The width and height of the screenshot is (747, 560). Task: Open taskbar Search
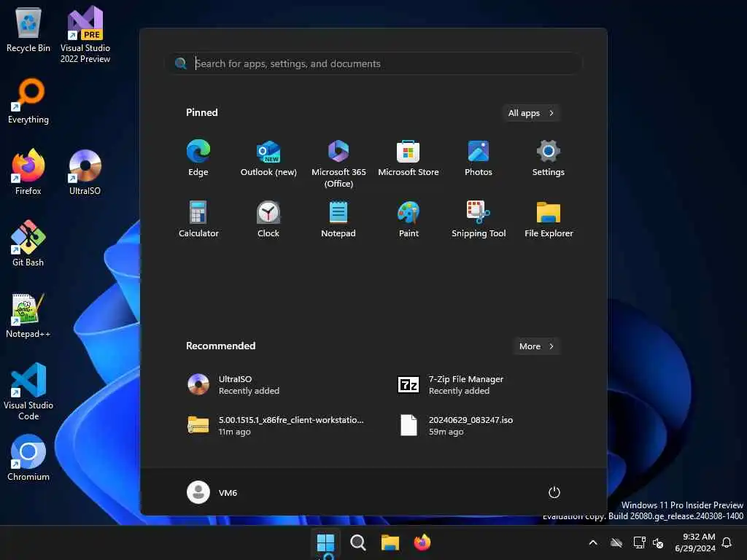(x=357, y=542)
